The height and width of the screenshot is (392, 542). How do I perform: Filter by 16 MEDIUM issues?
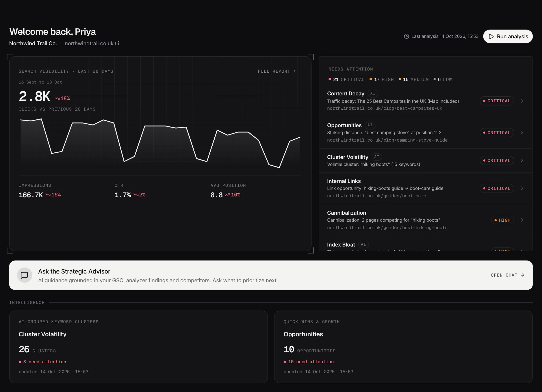413,80
